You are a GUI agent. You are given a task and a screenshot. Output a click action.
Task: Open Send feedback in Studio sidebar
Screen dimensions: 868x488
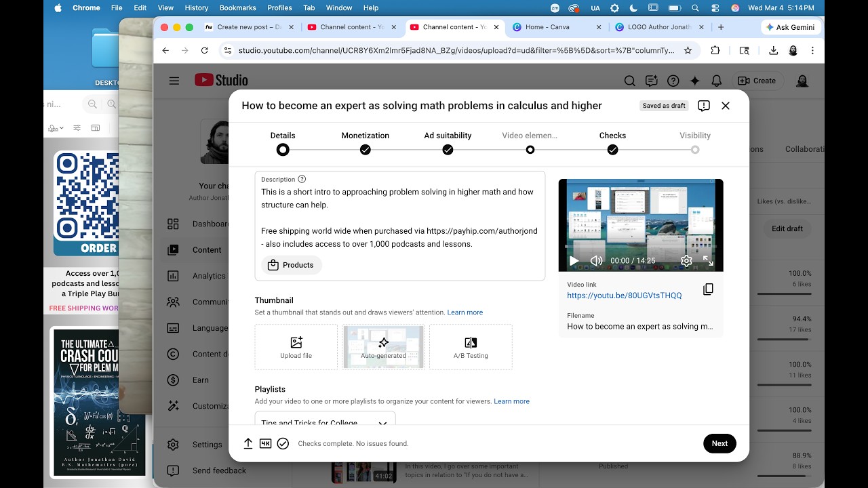pos(206,470)
